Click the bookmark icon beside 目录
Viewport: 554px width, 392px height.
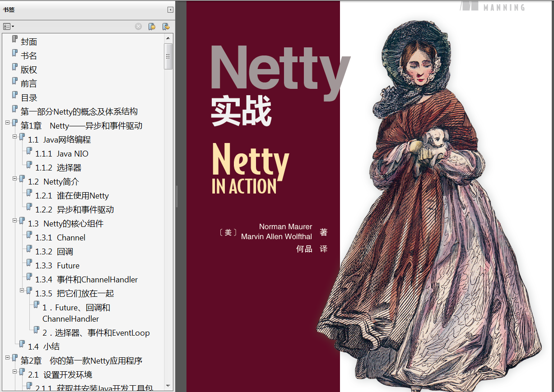click(x=15, y=95)
